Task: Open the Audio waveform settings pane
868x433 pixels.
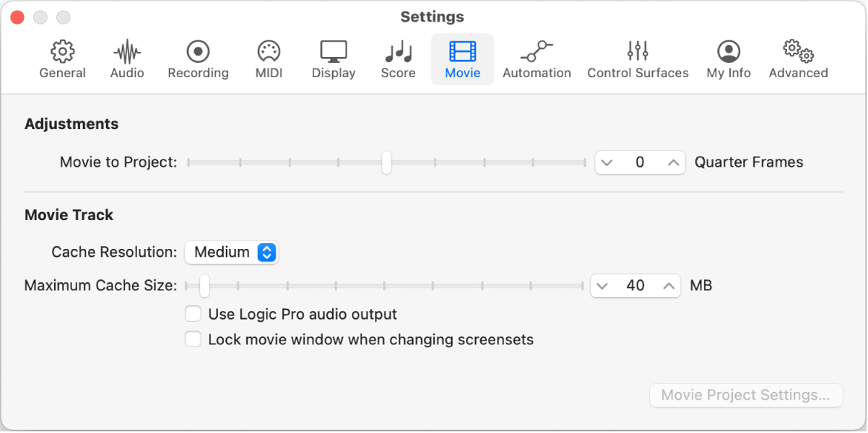Action: 127,59
